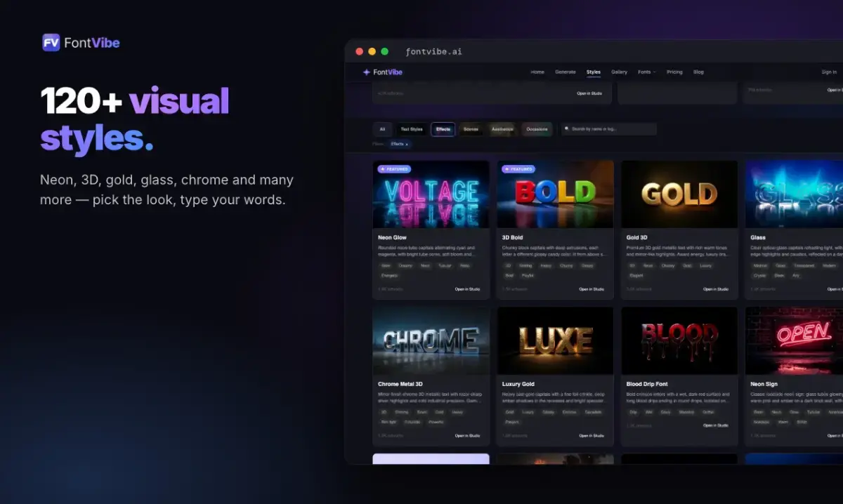Open the Generate page
Image resolution: width=843 pixels, height=504 pixels.
(566, 72)
